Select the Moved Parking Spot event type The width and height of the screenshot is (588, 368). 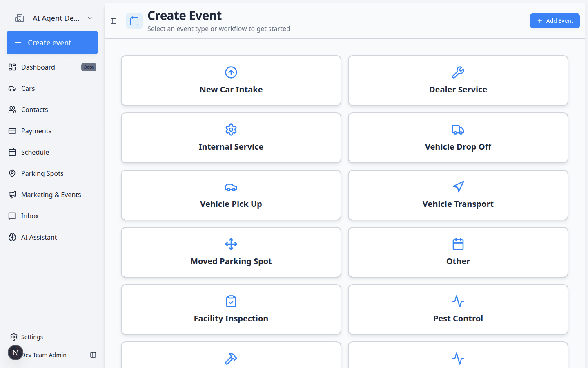point(231,252)
